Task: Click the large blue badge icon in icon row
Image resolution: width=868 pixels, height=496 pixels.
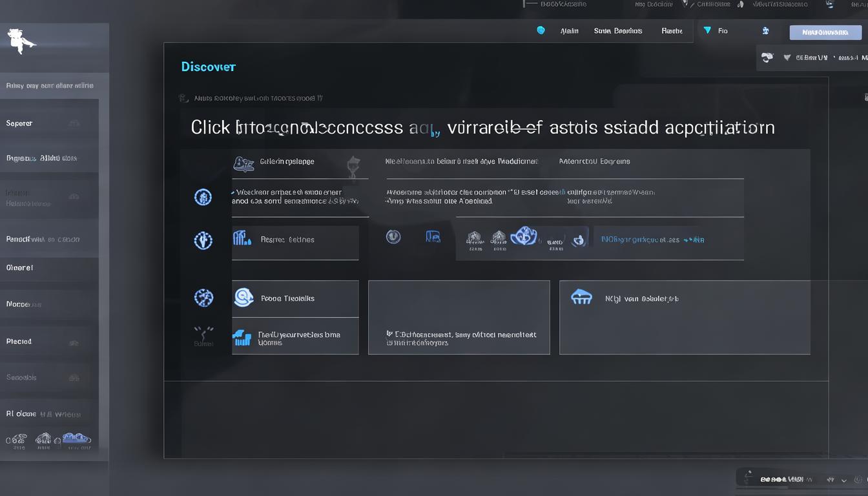Action: [524, 236]
